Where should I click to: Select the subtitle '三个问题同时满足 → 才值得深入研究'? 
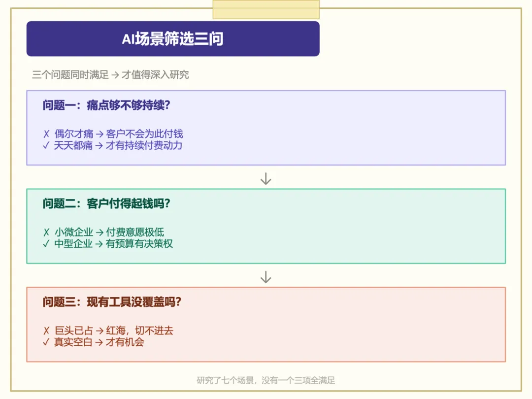point(111,75)
